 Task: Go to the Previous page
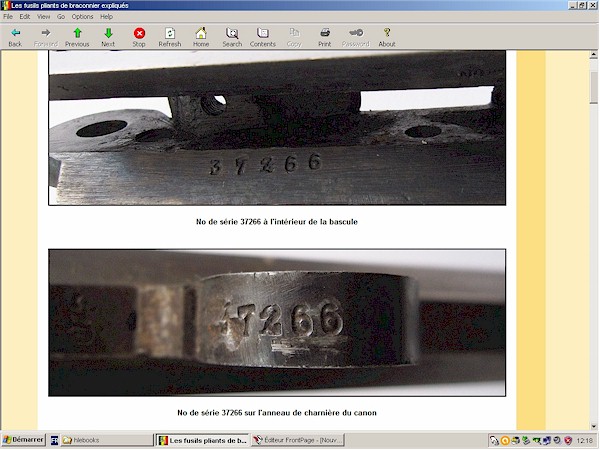coord(77,37)
